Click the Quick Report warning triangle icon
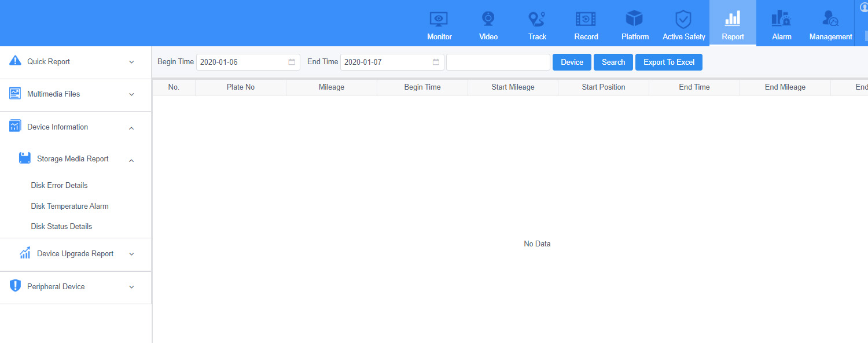This screenshot has height=343, width=868. point(16,61)
